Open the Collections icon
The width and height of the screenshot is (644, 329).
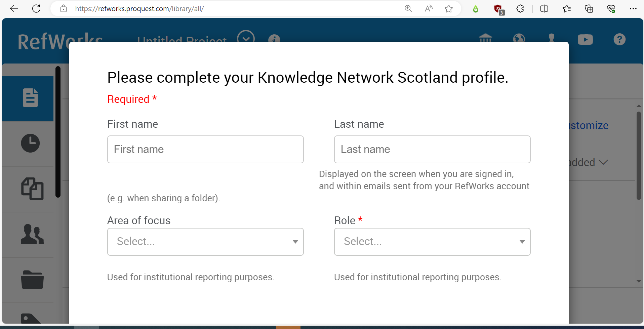click(589, 9)
